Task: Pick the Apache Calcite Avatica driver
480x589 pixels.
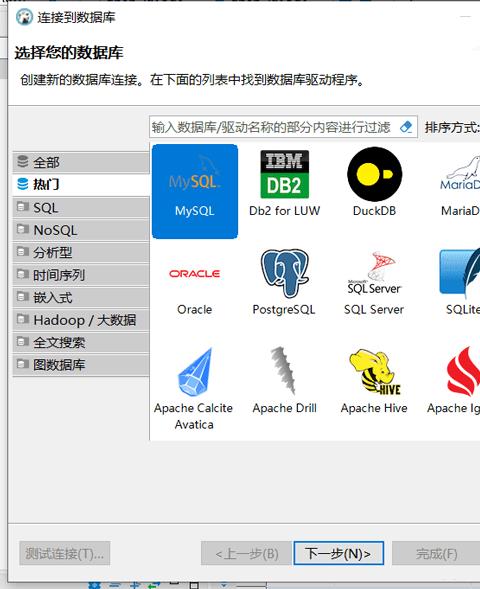Action: tap(194, 389)
